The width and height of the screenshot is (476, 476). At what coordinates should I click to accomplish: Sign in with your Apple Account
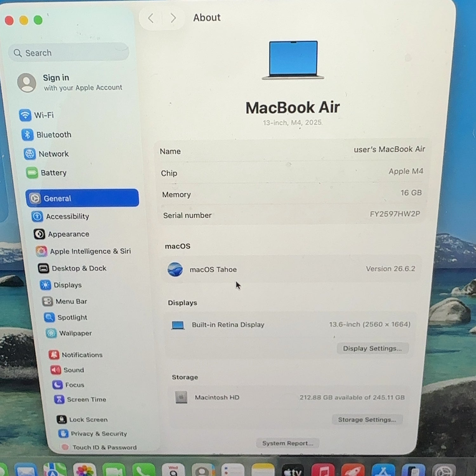[70, 83]
